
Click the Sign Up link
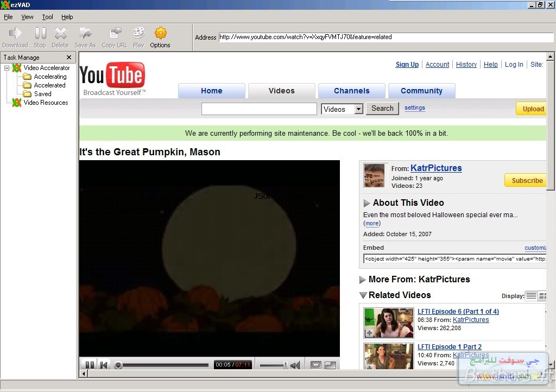407,65
